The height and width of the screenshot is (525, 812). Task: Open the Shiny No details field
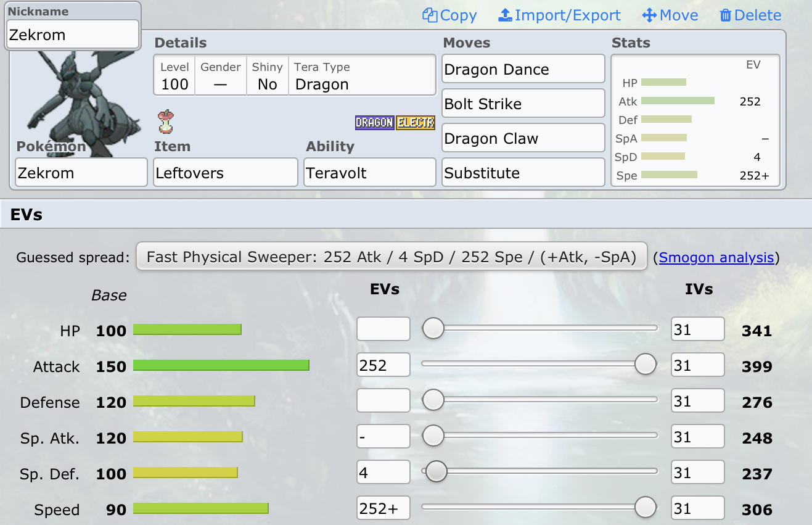(x=267, y=76)
